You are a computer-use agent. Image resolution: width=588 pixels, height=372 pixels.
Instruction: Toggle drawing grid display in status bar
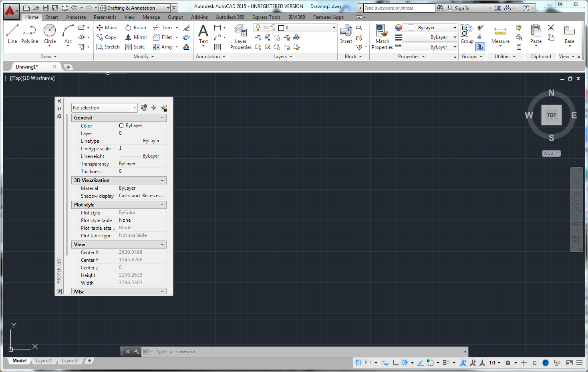pyautogui.click(x=358, y=362)
